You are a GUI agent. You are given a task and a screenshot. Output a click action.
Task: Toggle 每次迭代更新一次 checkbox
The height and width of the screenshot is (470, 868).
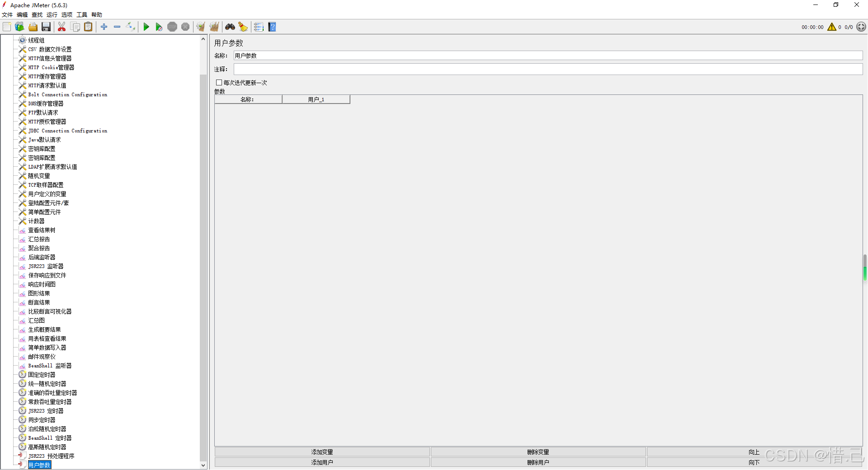(219, 83)
